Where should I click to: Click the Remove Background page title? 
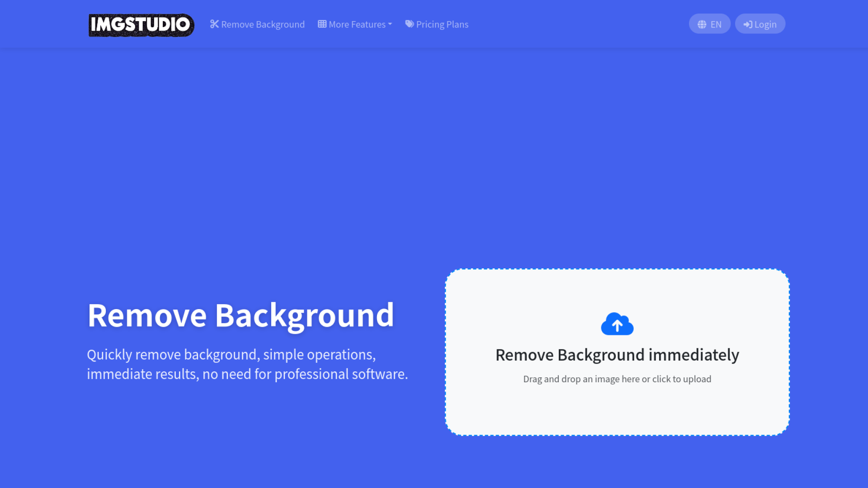click(x=241, y=315)
